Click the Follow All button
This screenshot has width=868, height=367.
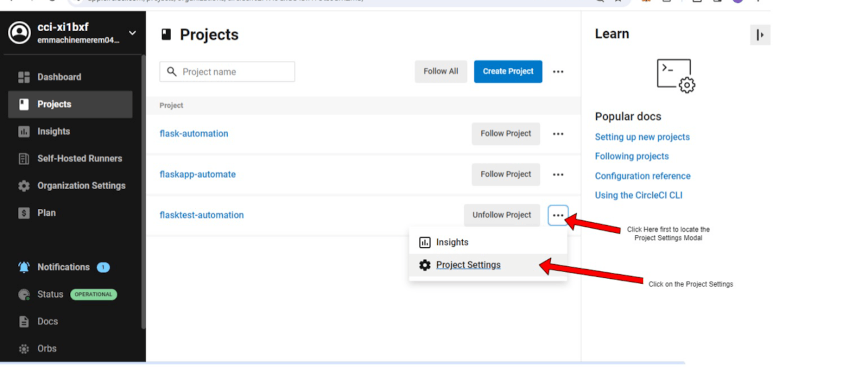441,71
